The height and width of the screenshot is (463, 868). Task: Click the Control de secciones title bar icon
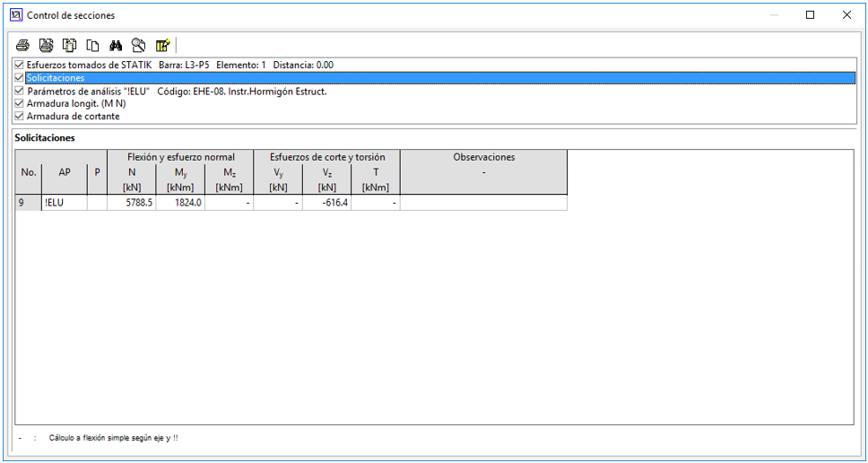coord(14,15)
